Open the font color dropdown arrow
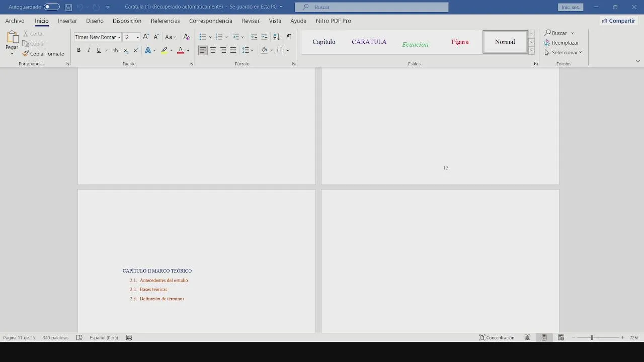This screenshot has width=644, height=362. [x=188, y=50]
